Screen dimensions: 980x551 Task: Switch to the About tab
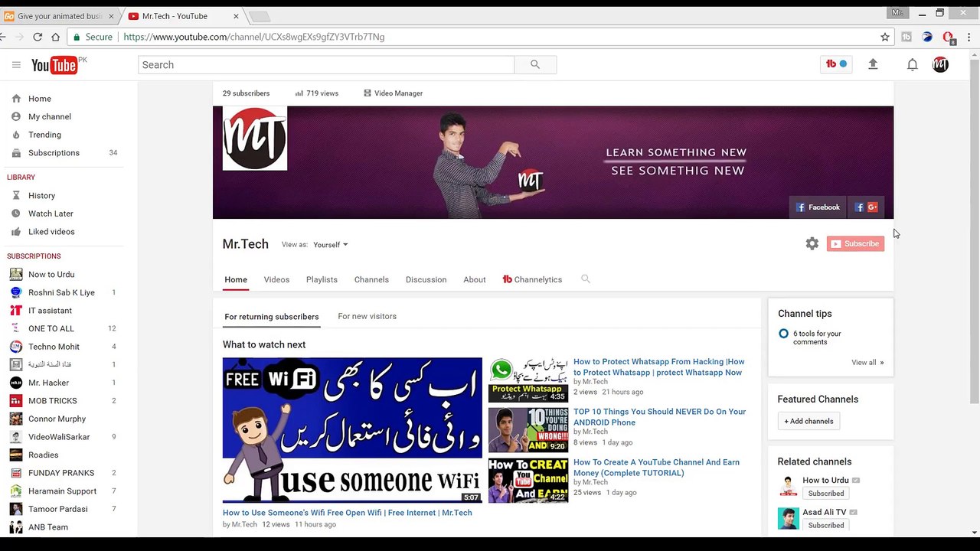[x=475, y=279]
